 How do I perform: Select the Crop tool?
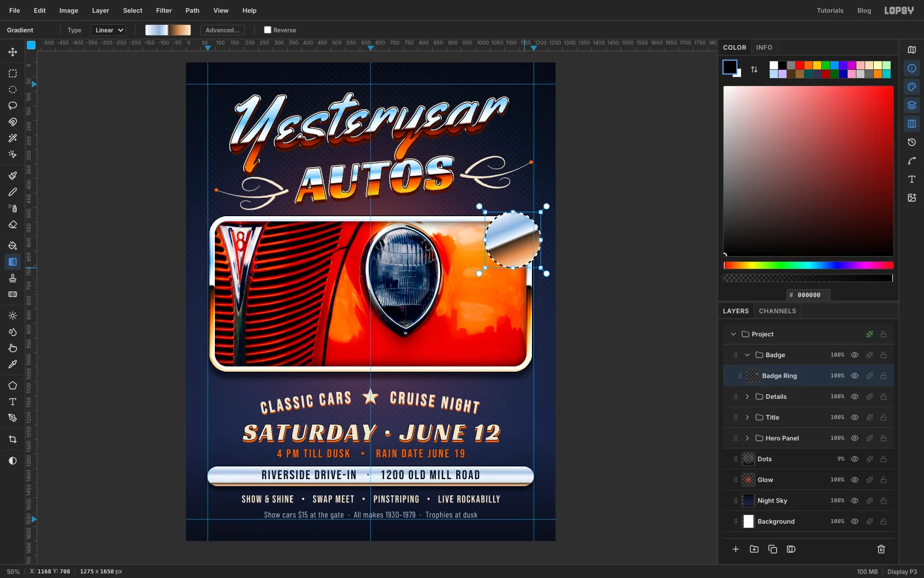point(13,439)
